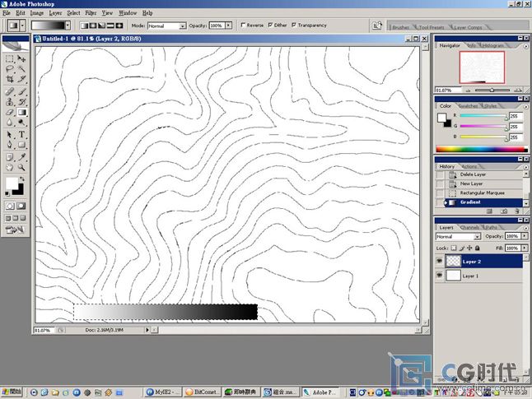532x399 pixels.
Task: Hide Layer 2 using its eye icon
Action: [440, 261]
